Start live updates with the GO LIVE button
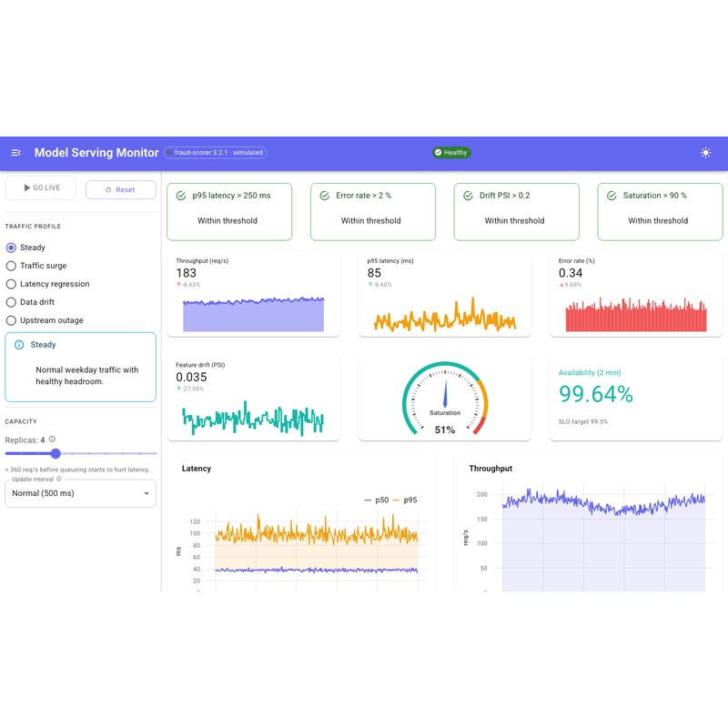Viewport: 728px width, 728px height. [x=41, y=187]
